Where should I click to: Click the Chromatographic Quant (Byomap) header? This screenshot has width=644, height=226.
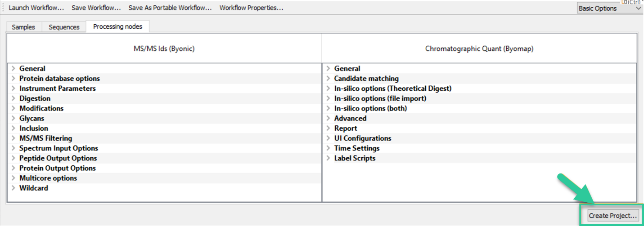point(479,49)
